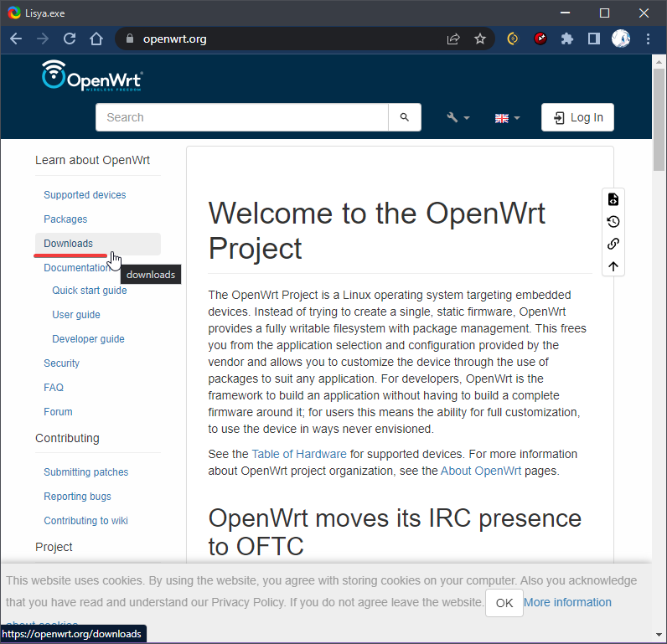View old revisions history icon
Screen dimensions: 667x644
tap(613, 221)
